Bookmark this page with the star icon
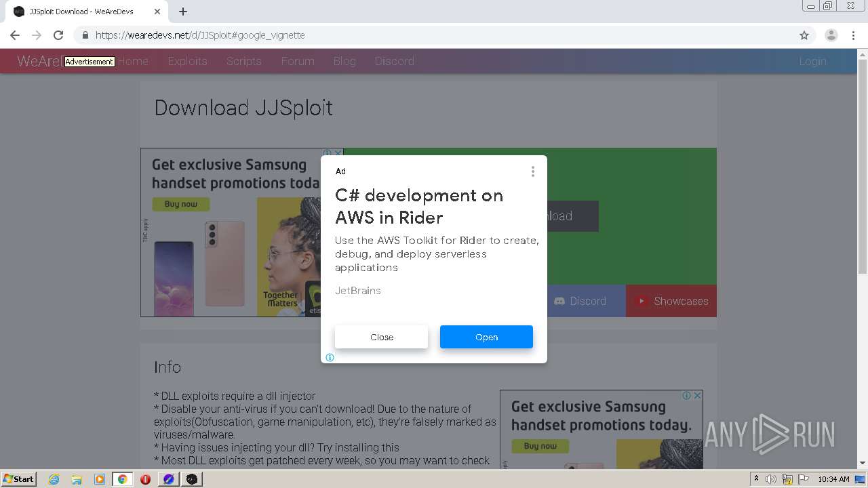Viewport: 868px width, 488px height. 804,35
